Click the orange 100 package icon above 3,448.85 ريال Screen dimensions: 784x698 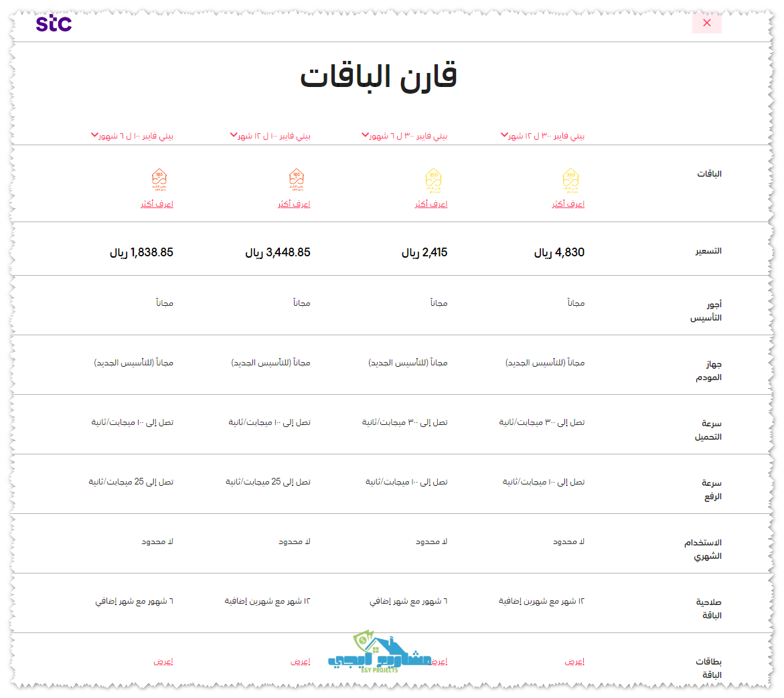point(297,180)
